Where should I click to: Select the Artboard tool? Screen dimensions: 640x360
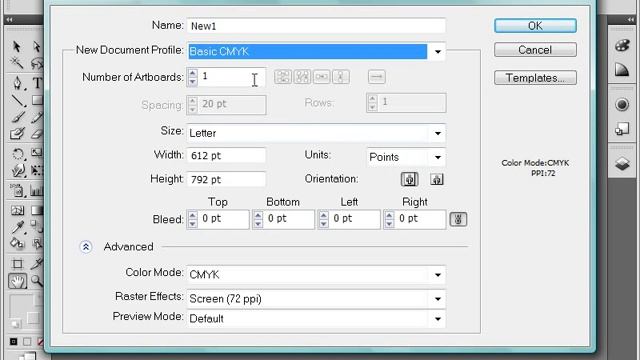tap(18, 264)
